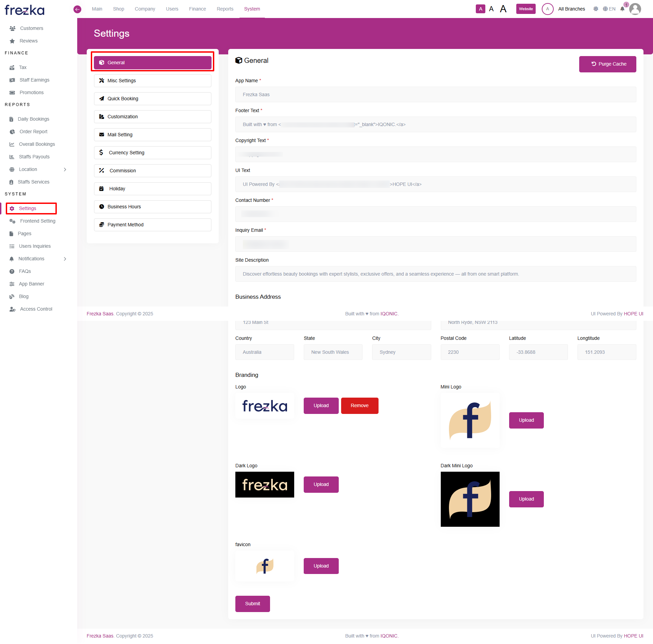This screenshot has height=644, width=653.
Task: Open the notifications bell icon
Action: coord(622,9)
